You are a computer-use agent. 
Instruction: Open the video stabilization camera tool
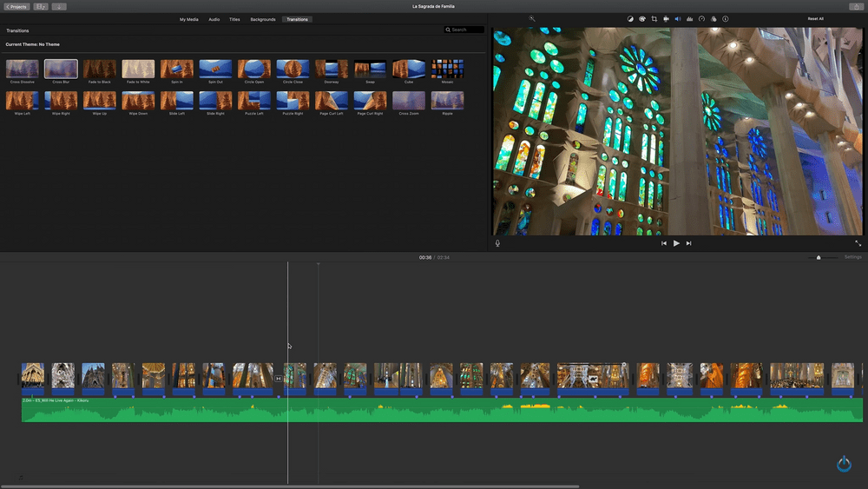(x=666, y=18)
